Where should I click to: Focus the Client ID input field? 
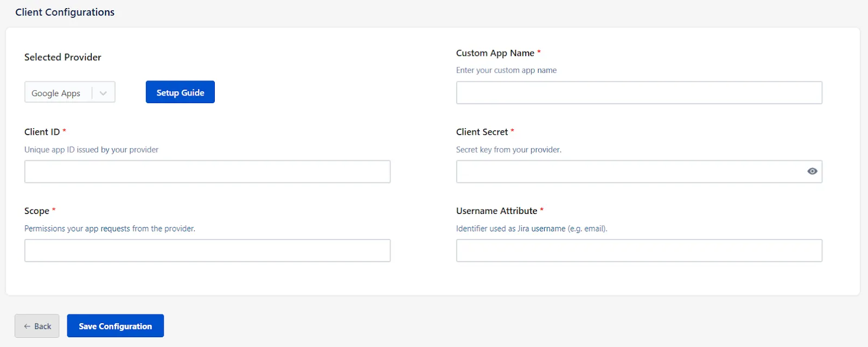click(x=207, y=172)
